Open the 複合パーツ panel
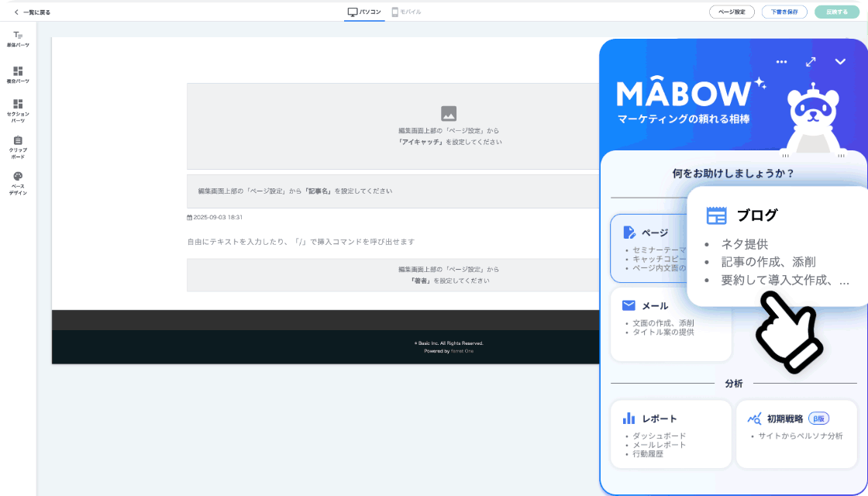This screenshot has height=496, width=868. coord(18,74)
